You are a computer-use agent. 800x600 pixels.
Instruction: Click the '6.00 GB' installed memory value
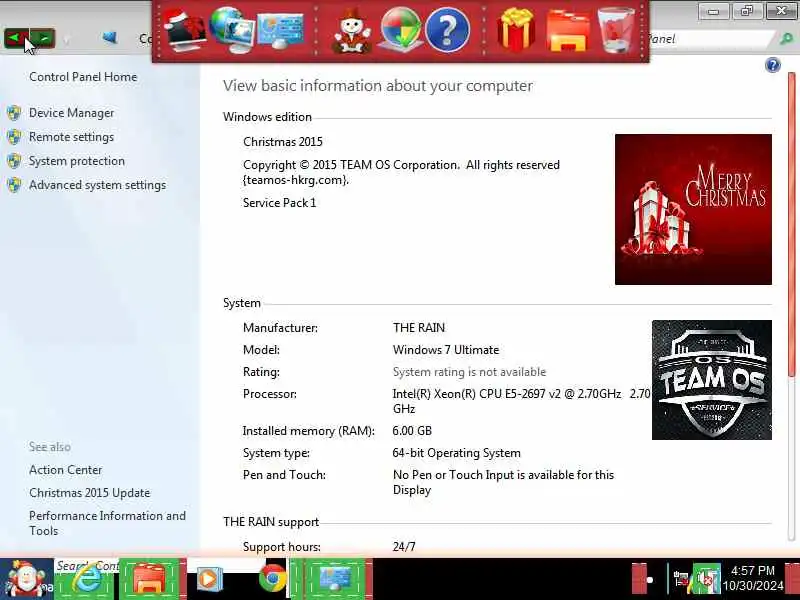[x=412, y=431]
